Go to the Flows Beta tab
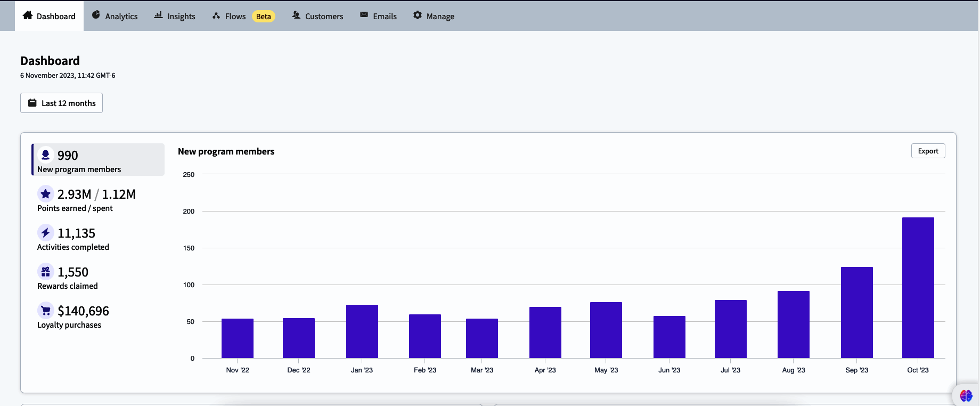 pyautogui.click(x=243, y=16)
